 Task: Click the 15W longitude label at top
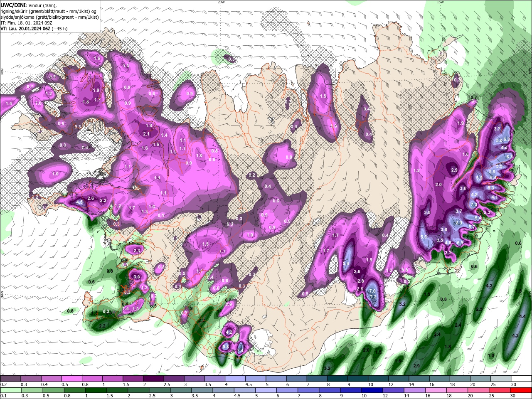coord(440,2)
